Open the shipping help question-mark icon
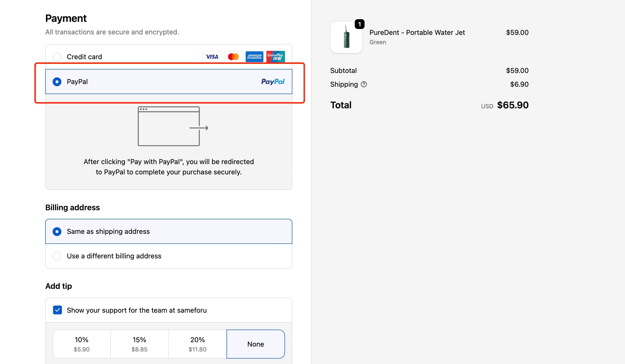Viewport: 625px width, 364px height. pos(364,84)
